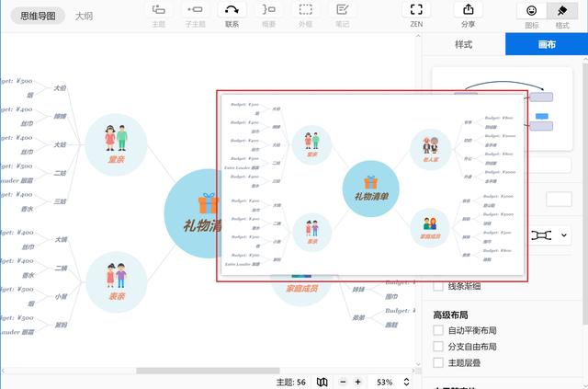Viewport: 588px width, 389px height.
Task: Click the 概要 (Summary) toolbar icon
Action: pos(268,15)
